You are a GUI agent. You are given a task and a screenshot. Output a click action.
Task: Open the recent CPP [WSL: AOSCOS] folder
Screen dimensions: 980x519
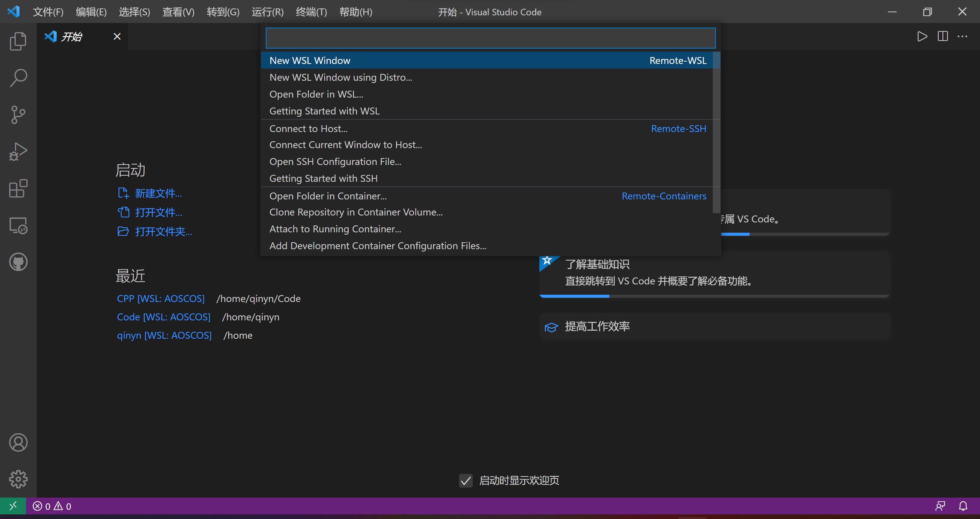click(x=160, y=298)
